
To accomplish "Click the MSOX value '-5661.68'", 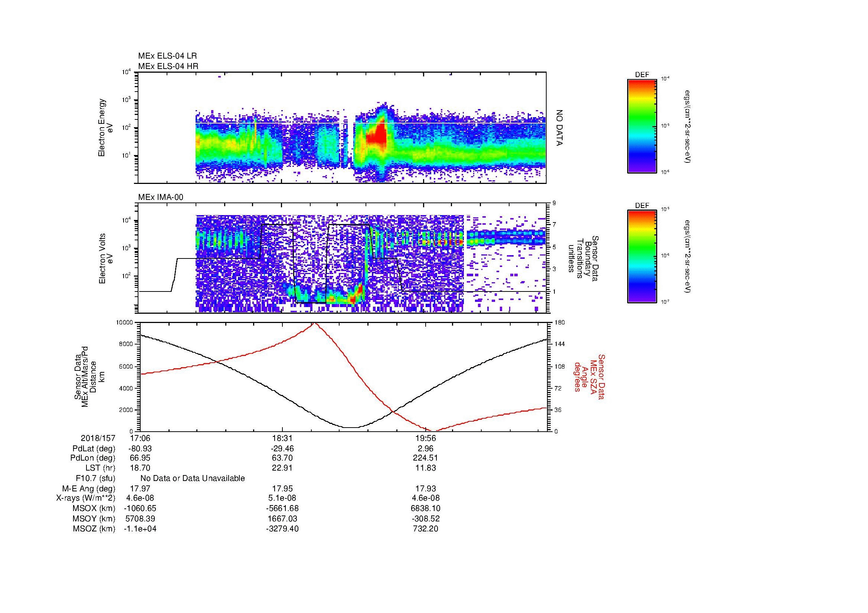I will click(282, 508).
